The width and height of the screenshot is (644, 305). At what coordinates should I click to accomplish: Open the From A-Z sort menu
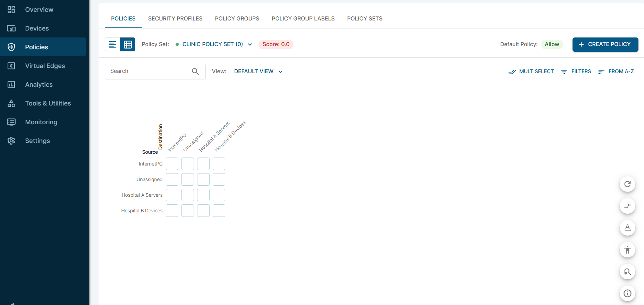point(616,71)
